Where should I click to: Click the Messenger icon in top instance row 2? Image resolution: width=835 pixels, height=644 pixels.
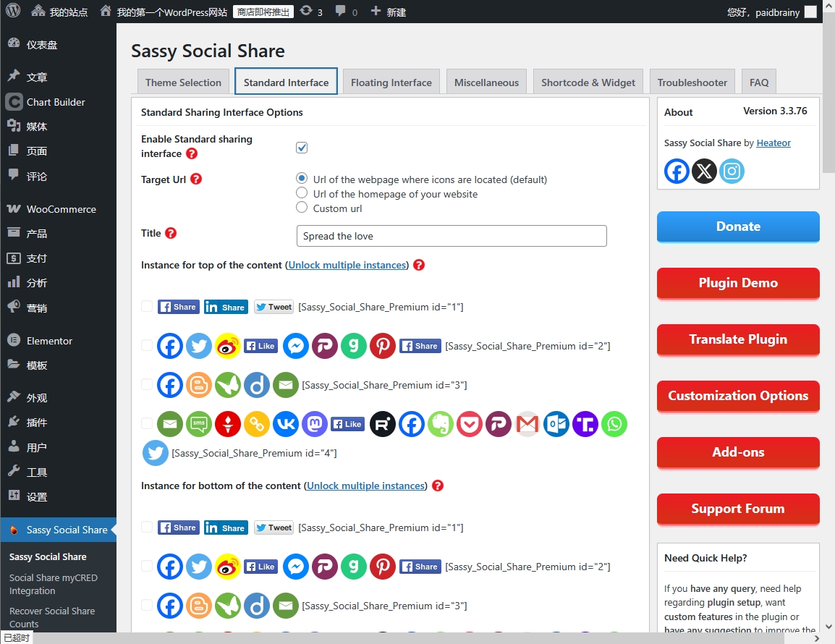[295, 346]
